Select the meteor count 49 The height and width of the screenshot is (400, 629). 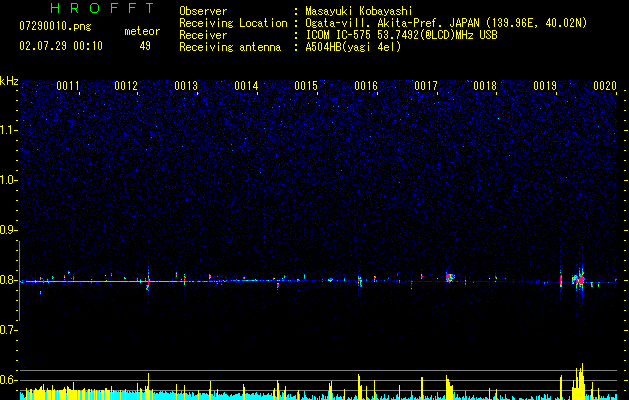(x=145, y=46)
